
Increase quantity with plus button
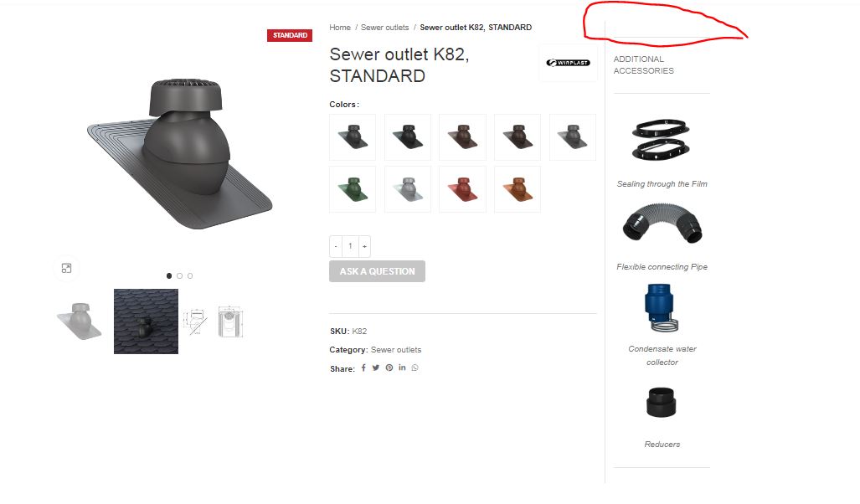pos(365,246)
